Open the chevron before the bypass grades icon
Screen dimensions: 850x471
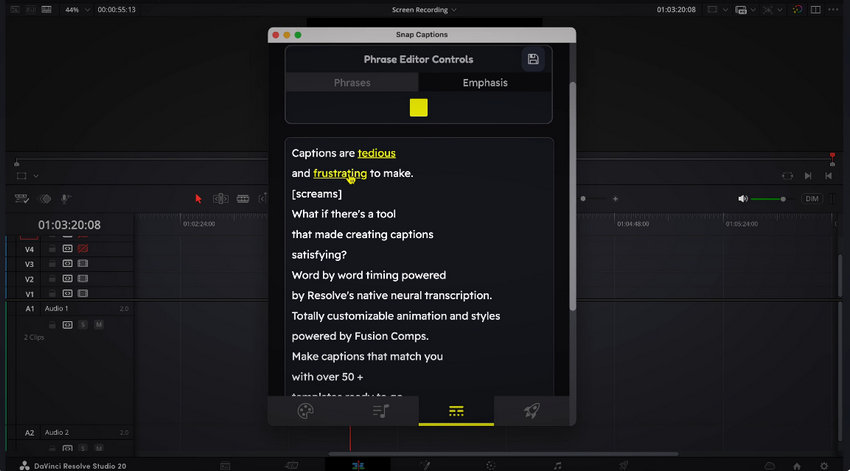click(x=780, y=10)
